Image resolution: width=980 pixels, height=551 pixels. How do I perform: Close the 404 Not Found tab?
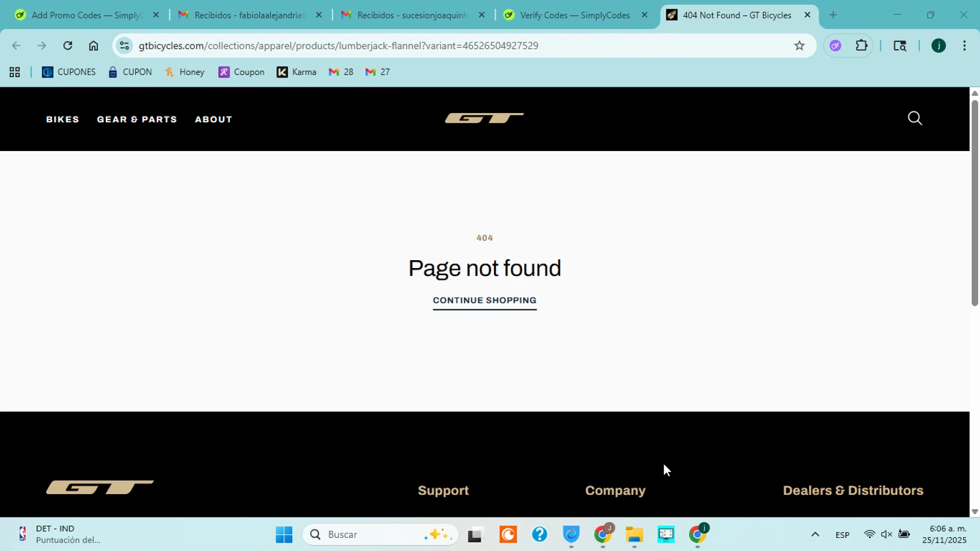click(x=808, y=15)
